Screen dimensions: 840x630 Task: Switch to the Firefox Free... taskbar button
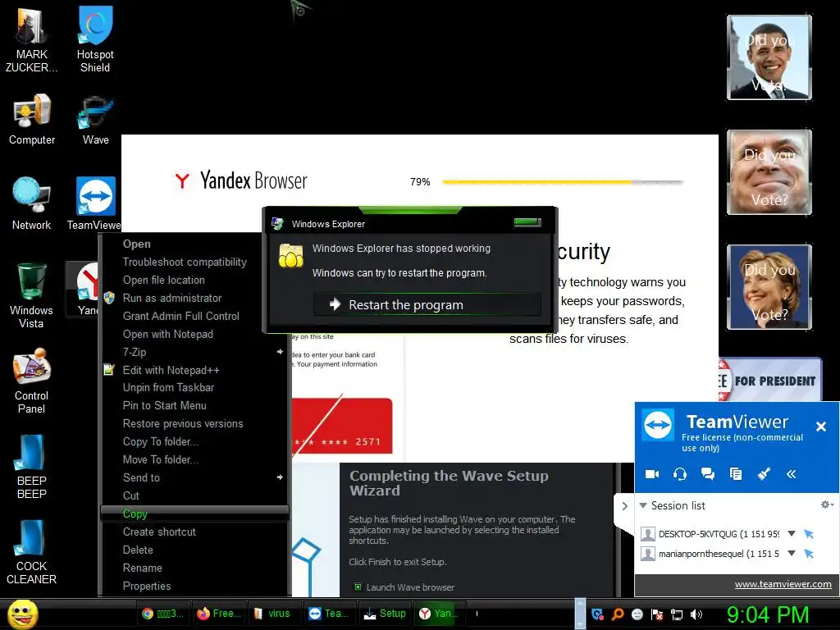tap(218, 614)
